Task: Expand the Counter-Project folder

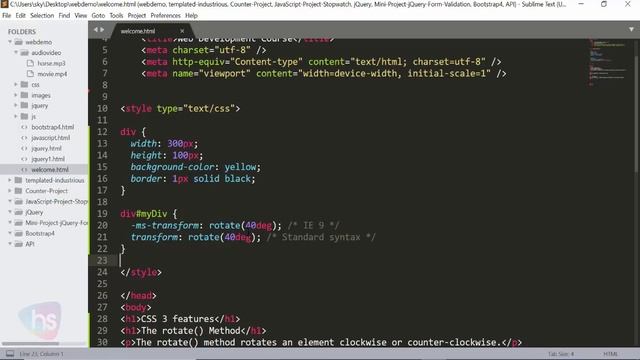Action: coord(10,191)
